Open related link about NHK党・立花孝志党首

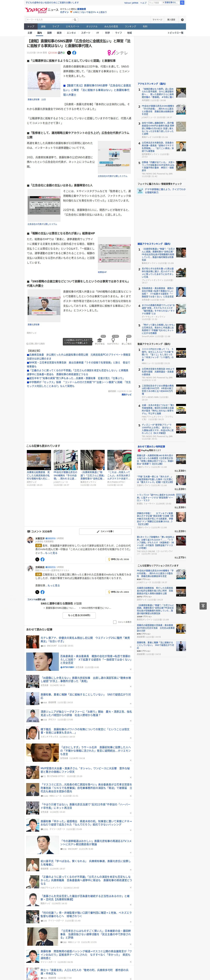[x=78, y=364]
